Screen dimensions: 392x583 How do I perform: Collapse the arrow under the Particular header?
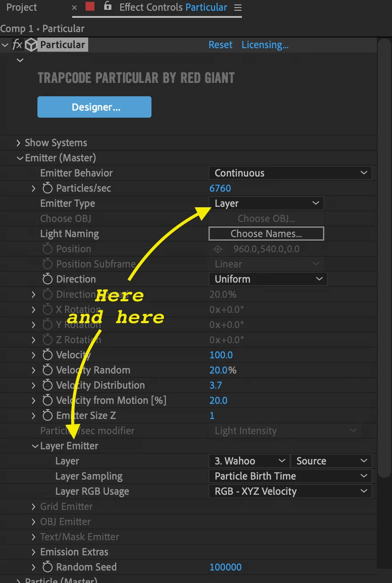tap(20, 60)
